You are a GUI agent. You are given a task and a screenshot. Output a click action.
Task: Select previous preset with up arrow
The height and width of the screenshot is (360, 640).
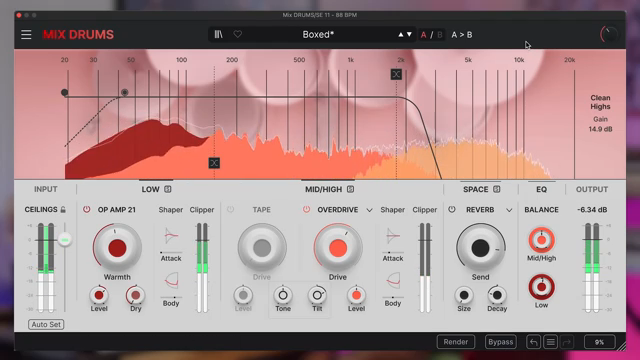[400, 35]
